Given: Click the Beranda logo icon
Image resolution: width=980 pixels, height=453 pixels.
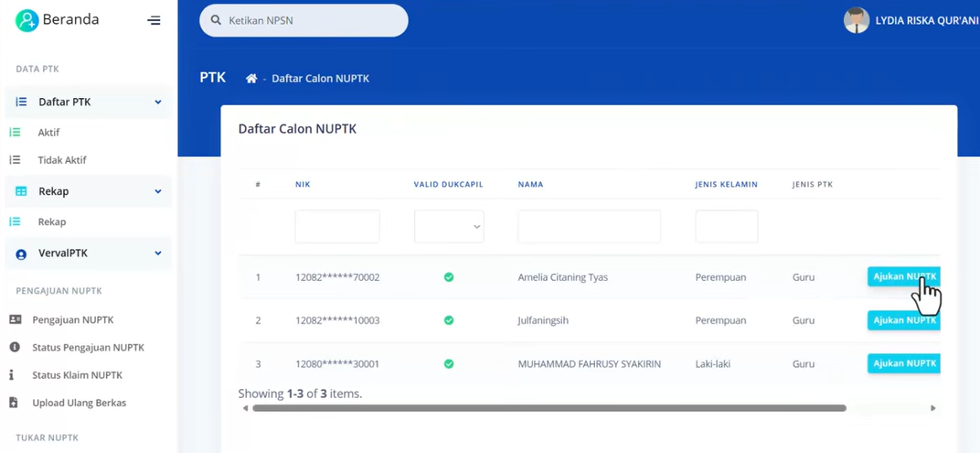Looking at the screenshot, I should click(27, 21).
